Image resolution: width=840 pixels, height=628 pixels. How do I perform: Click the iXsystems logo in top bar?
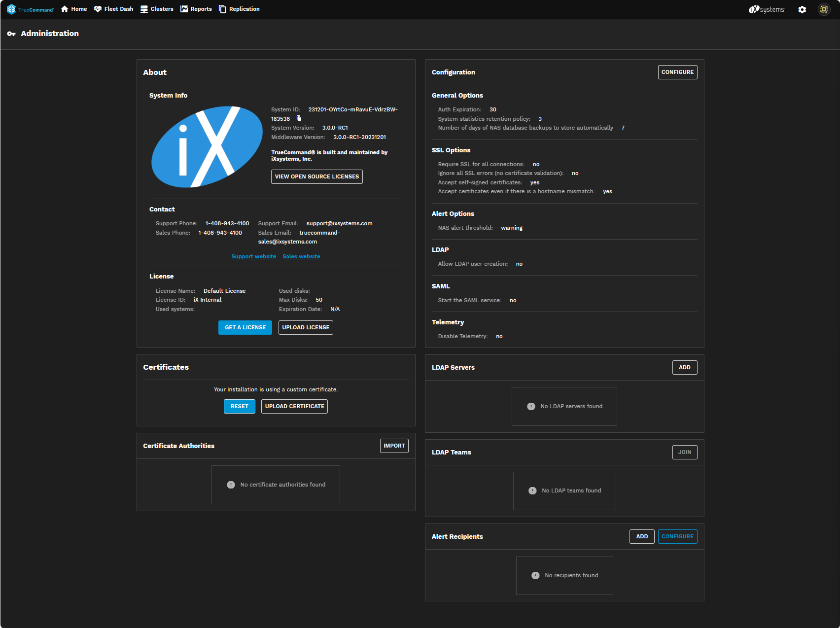(x=766, y=9)
